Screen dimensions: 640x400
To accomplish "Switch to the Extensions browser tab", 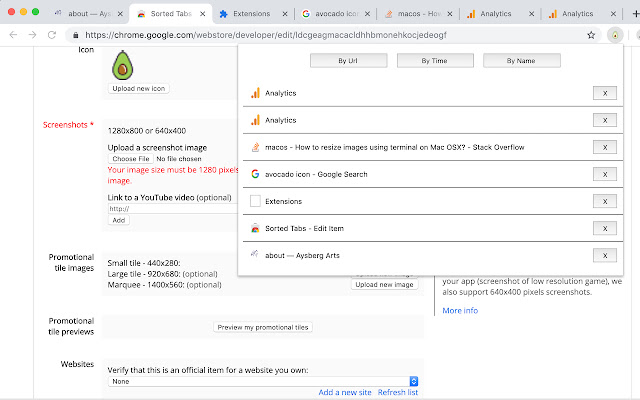I will point(251,14).
